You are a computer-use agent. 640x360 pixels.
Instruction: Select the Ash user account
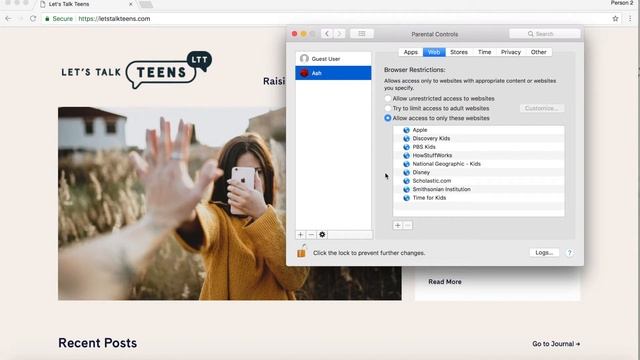coord(333,73)
